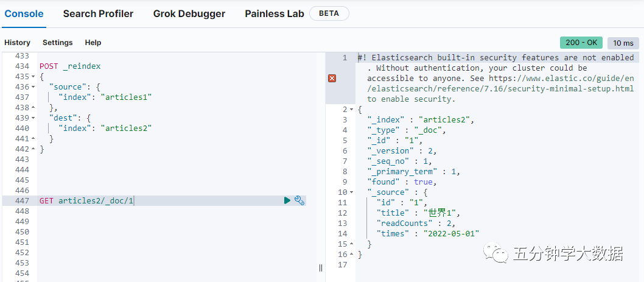Switch to the Search Profiler tab
The width and height of the screenshot is (644, 282).
pyautogui.click(x=98, y=13)
